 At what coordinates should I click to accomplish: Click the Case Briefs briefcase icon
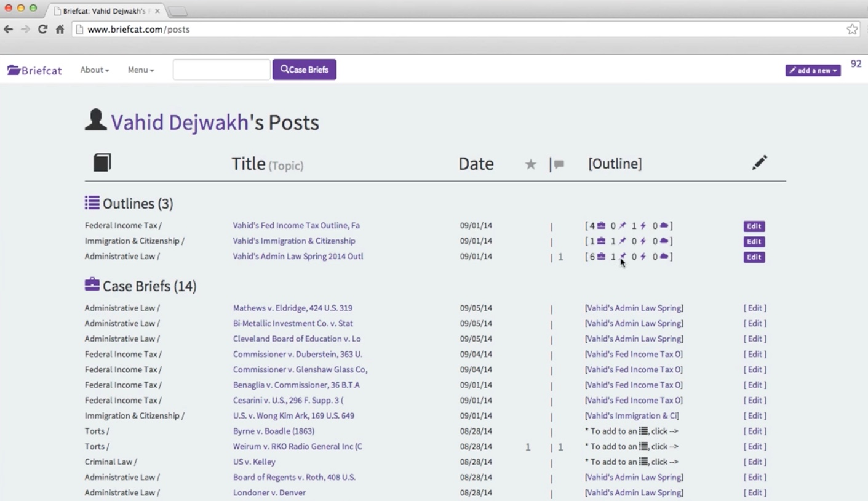(92, 285)
